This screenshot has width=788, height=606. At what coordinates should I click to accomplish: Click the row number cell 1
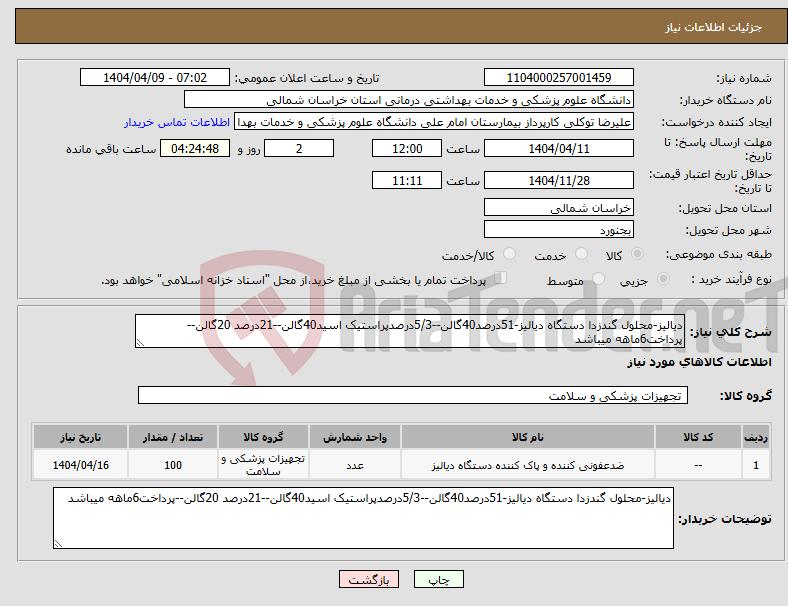[x=755, y=465]
